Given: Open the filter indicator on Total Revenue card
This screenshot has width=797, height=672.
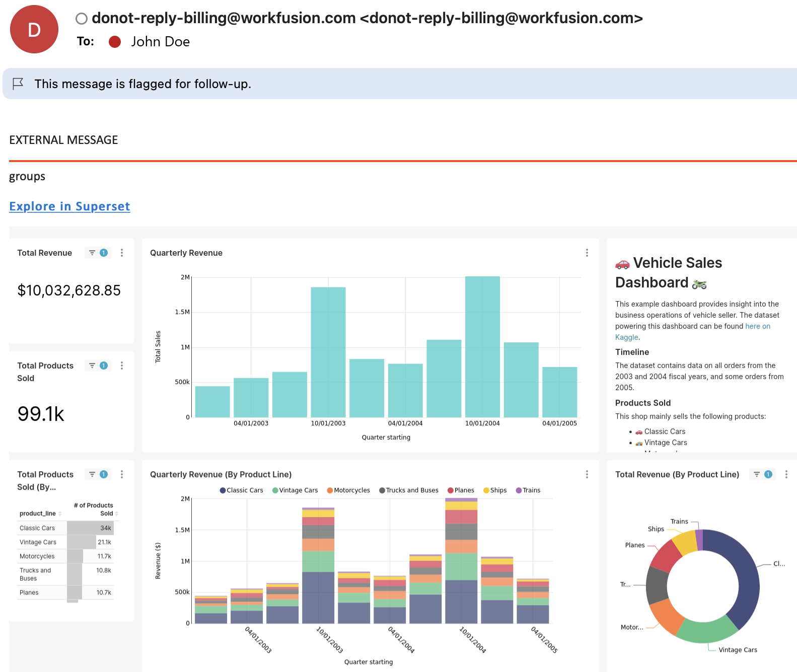Looking at the screenshot, I should coord(98,253).
